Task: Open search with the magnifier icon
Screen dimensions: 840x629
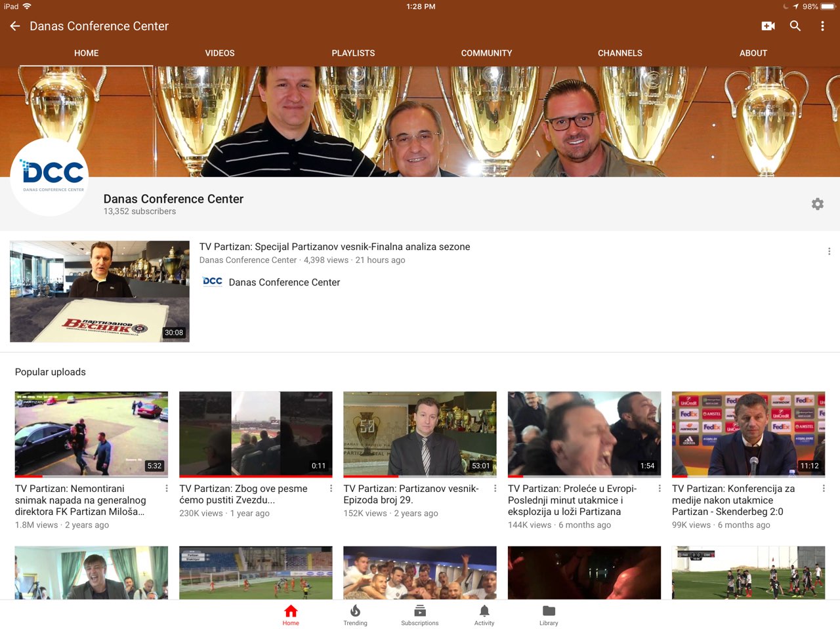Action: tap(795, 26)
